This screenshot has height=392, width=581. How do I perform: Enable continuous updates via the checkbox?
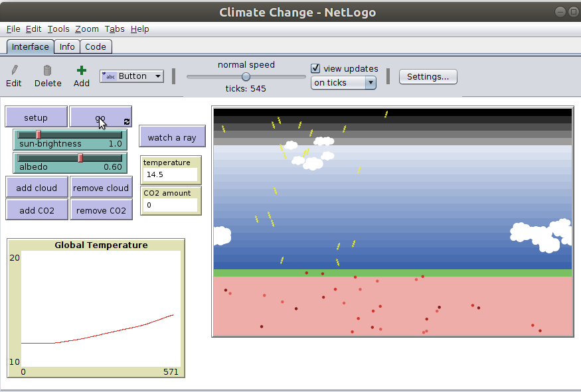315,68
